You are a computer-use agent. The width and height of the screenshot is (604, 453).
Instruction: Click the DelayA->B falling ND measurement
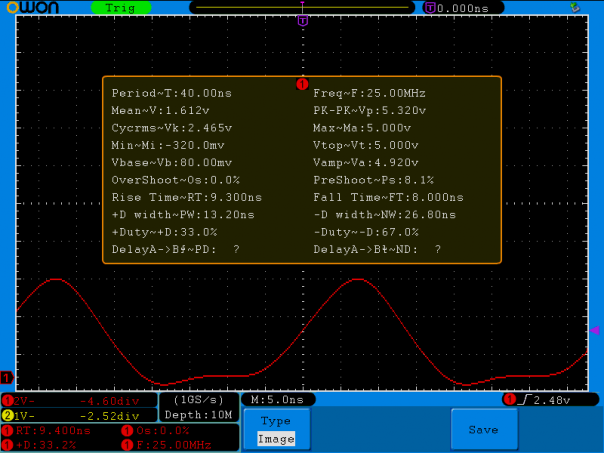point(377,249)
